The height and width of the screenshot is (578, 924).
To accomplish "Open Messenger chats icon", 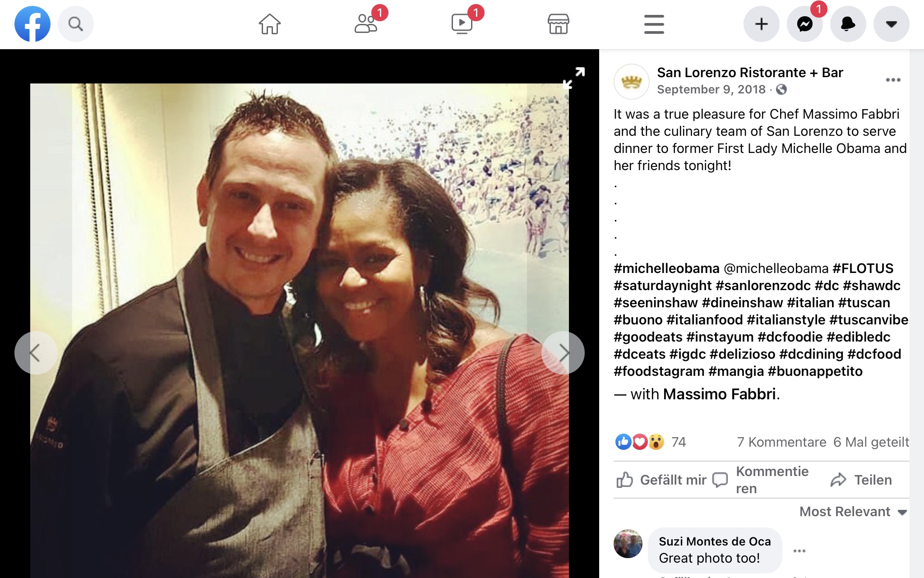I will click(805, 24).
